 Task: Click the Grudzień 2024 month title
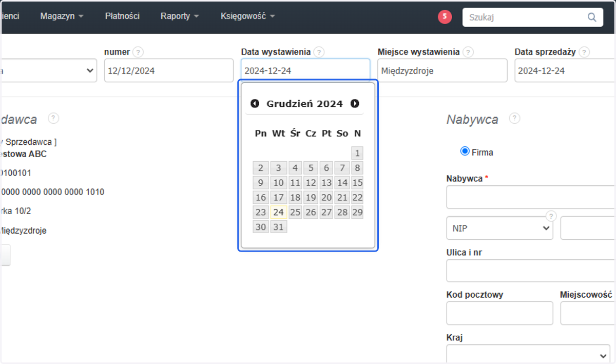(x=304, y=104)
